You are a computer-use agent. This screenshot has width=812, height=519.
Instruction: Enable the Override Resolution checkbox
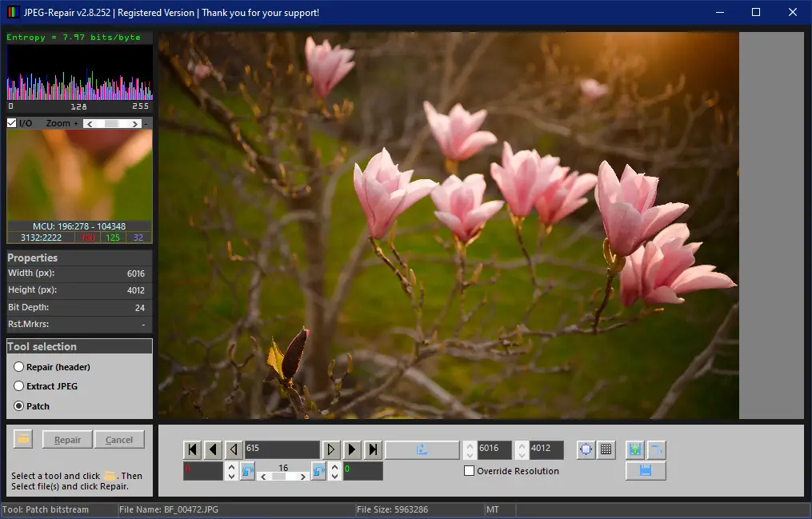(470, 471)
